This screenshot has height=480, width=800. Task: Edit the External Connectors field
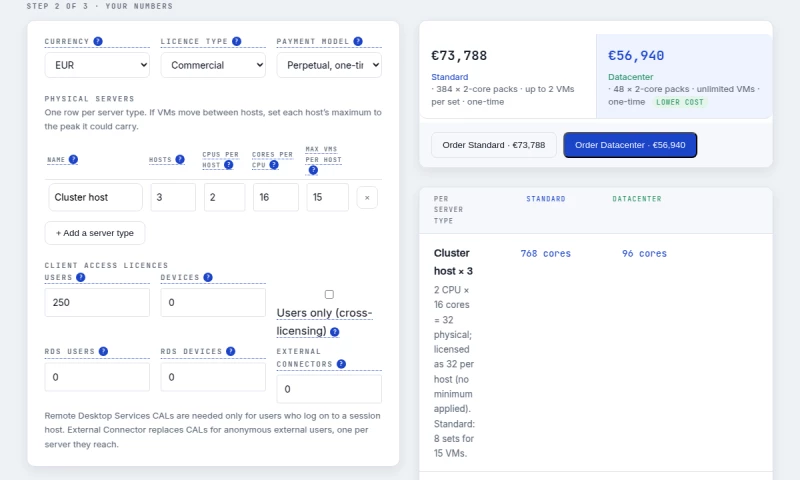[x=329, y=389]
